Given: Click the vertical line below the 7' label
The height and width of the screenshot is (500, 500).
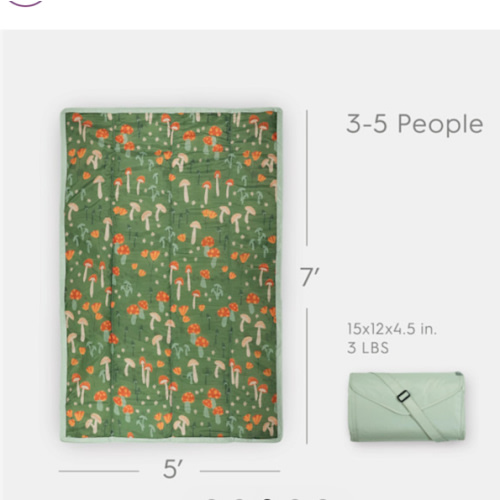Looking at the screenshot, I should tap(307, 376).
